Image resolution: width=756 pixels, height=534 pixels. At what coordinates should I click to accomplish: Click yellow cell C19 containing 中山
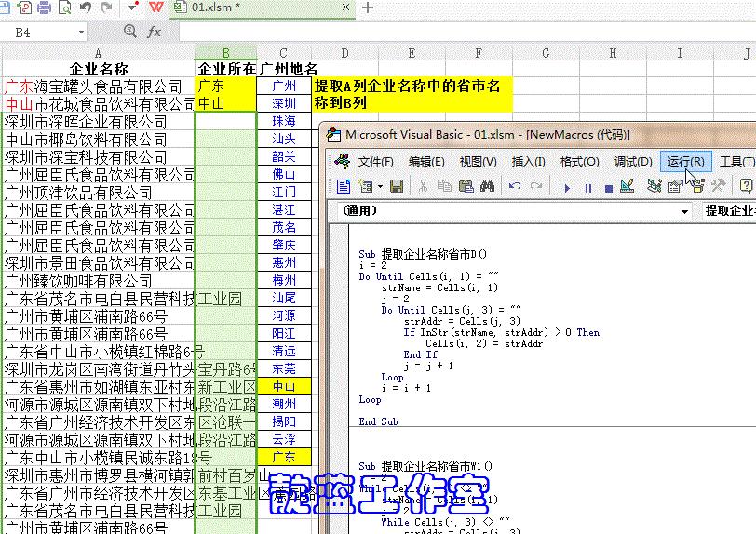click(x=283, y=387)
